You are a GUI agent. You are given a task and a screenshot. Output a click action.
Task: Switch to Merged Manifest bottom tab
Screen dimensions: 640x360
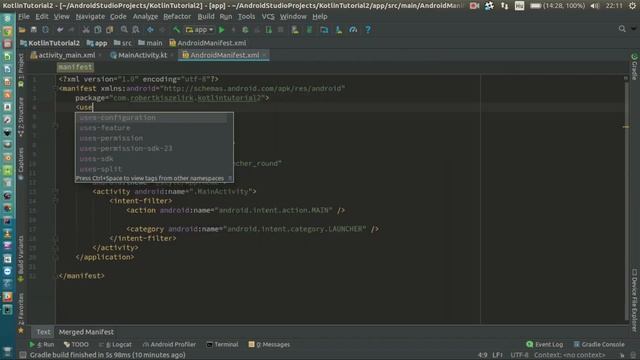(86, 332)
